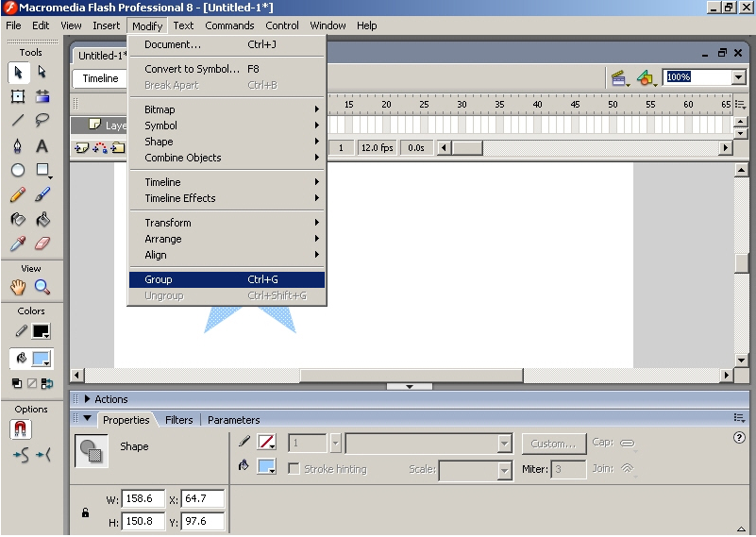Select the Zoom magnifier tool
756x537 pixels.
coord(42,287)
